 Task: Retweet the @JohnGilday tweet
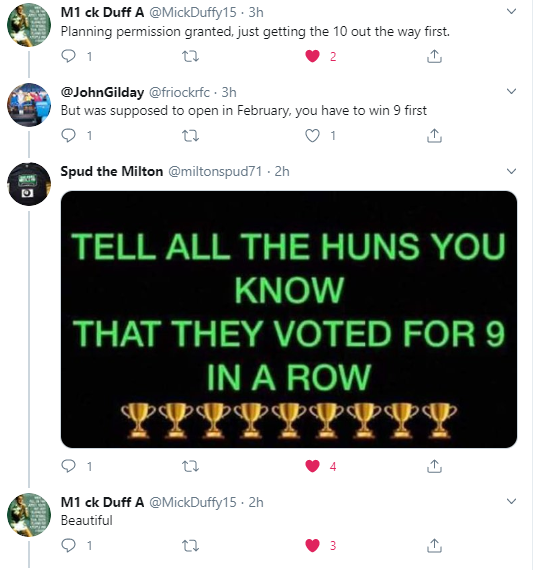190,136
